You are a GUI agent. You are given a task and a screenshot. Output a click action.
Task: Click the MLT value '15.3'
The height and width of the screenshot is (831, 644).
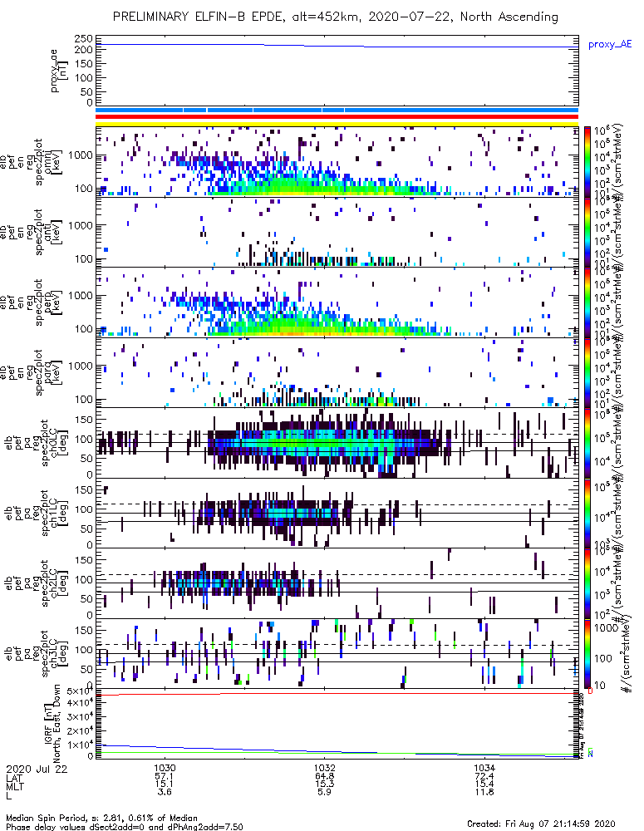click(324, 784)
